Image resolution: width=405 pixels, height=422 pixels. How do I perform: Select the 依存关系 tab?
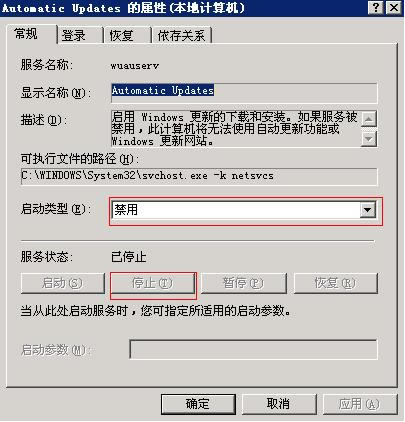[181, 36]
